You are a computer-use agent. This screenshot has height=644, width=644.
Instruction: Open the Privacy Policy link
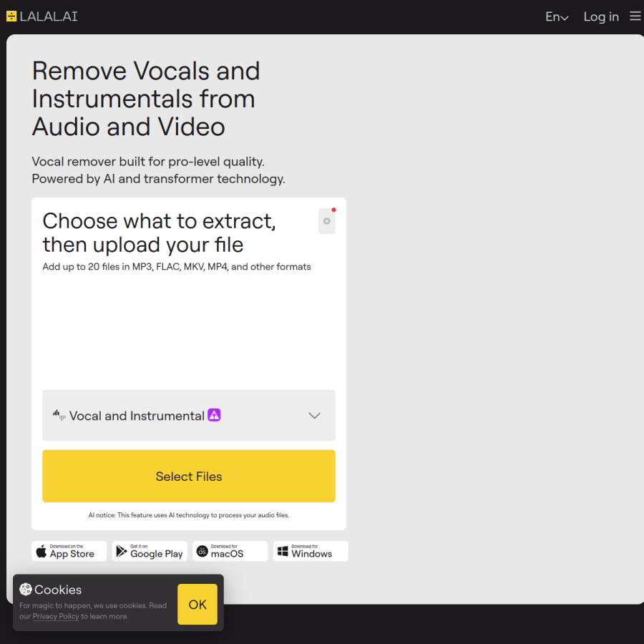click(x=55, y=616)
